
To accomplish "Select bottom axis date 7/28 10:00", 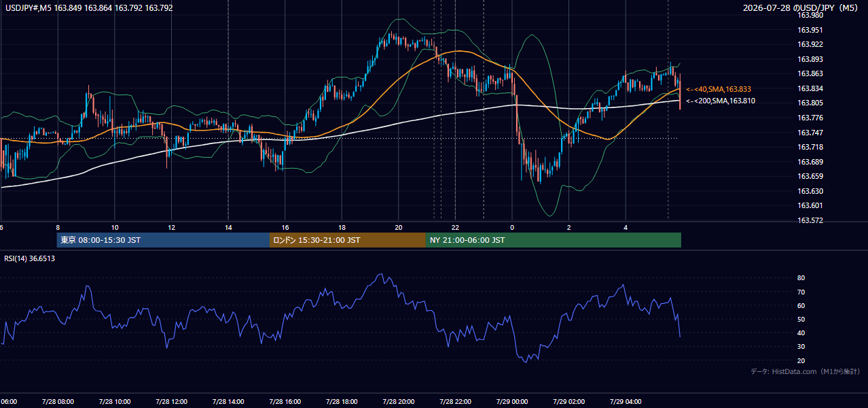I will pyautogui.click(x=115, y=402).
